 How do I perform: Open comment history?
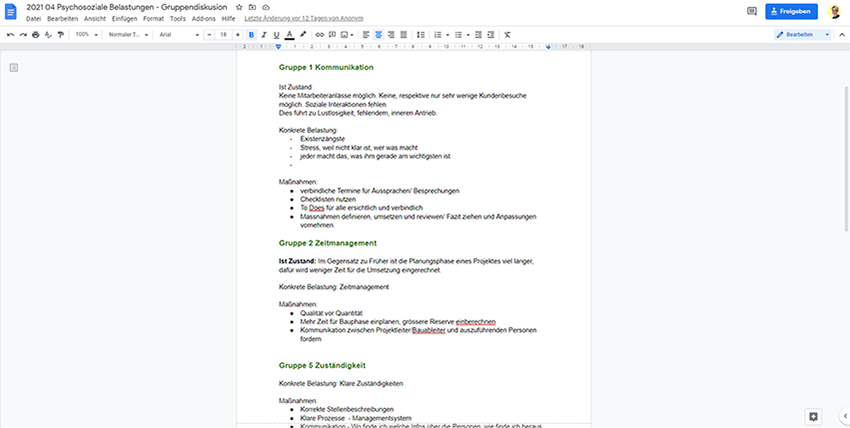coord(751,11)
